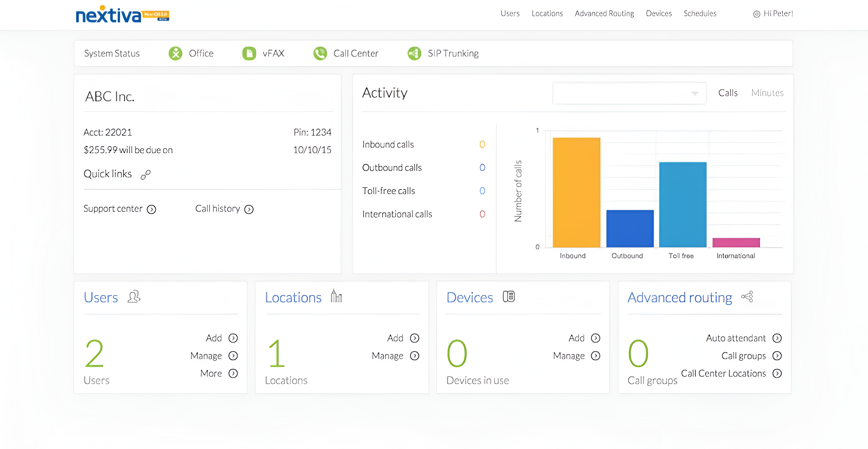This screenshot has width=868, height=449.
Task: Click the Devices phone panel icon
Action: 508,296
